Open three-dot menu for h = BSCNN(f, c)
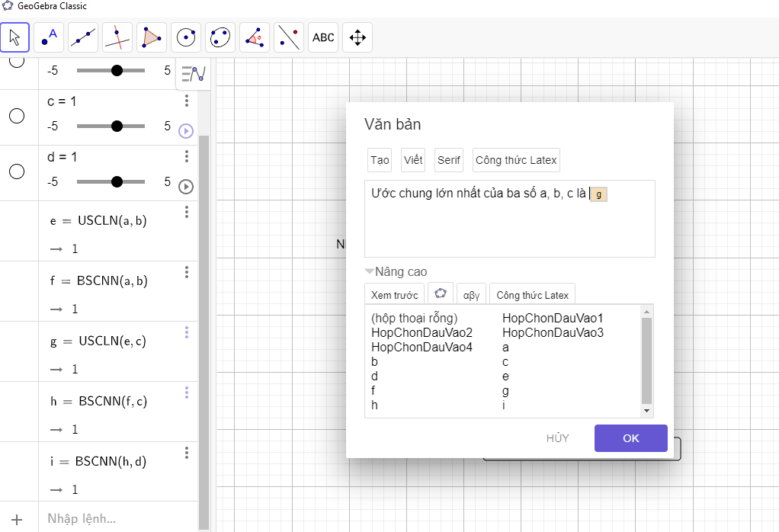Image resolution: width=779 pixels, height=532 pixels. coord(187,393)
